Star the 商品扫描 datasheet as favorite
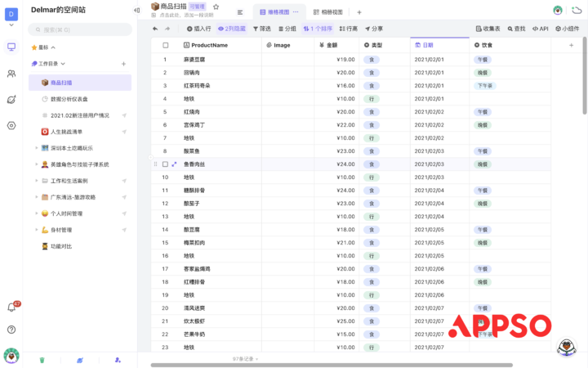This screenshot has width=588, height=368. tap(216, 7)
